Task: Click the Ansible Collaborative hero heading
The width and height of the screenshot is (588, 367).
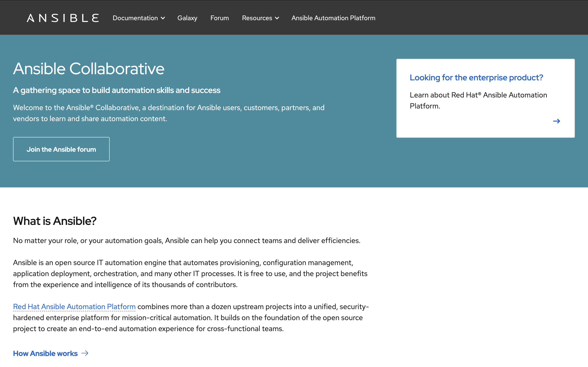Action: pyautogui.click(x=89, y=69)
